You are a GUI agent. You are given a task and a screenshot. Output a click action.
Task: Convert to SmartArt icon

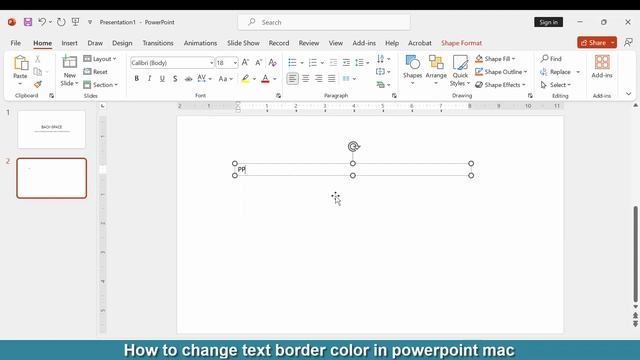(x=383, y=85)
